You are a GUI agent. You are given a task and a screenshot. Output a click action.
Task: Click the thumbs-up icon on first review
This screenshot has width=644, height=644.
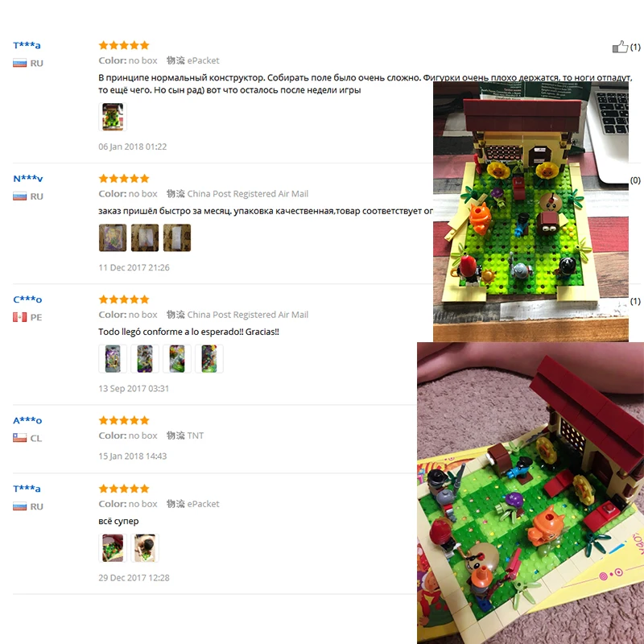620,47
